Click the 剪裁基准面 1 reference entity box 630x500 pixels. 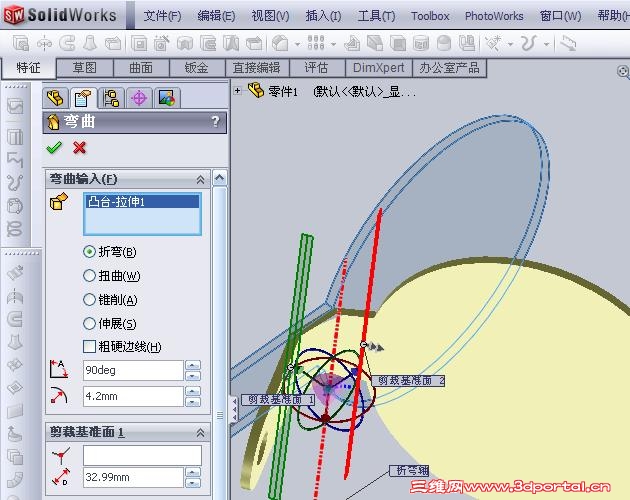(142, 455)
